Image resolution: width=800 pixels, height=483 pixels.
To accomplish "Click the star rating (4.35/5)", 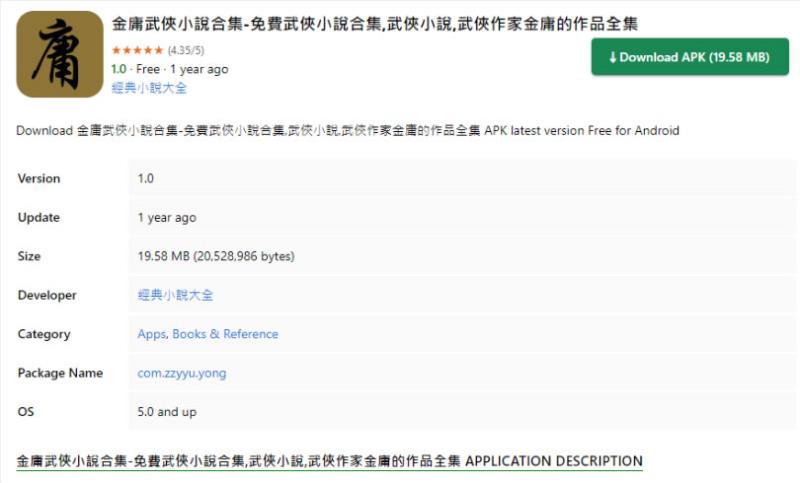I will (x=158, y=50).
